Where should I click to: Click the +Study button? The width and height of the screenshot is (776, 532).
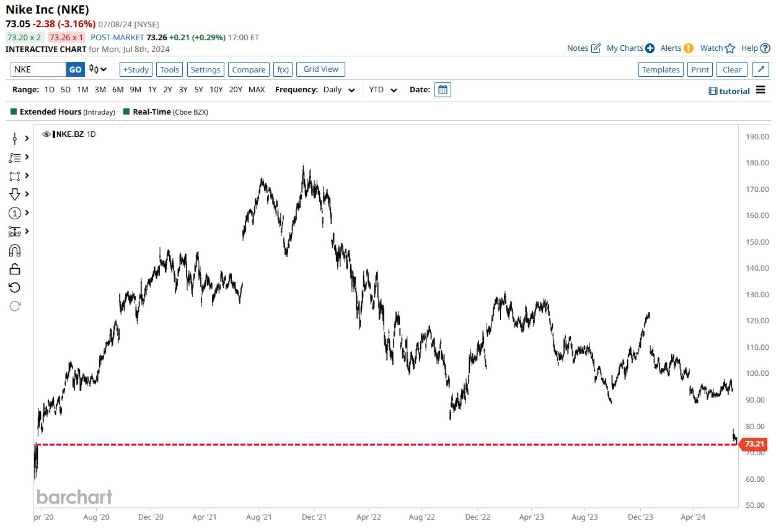(x=136, y=69)
